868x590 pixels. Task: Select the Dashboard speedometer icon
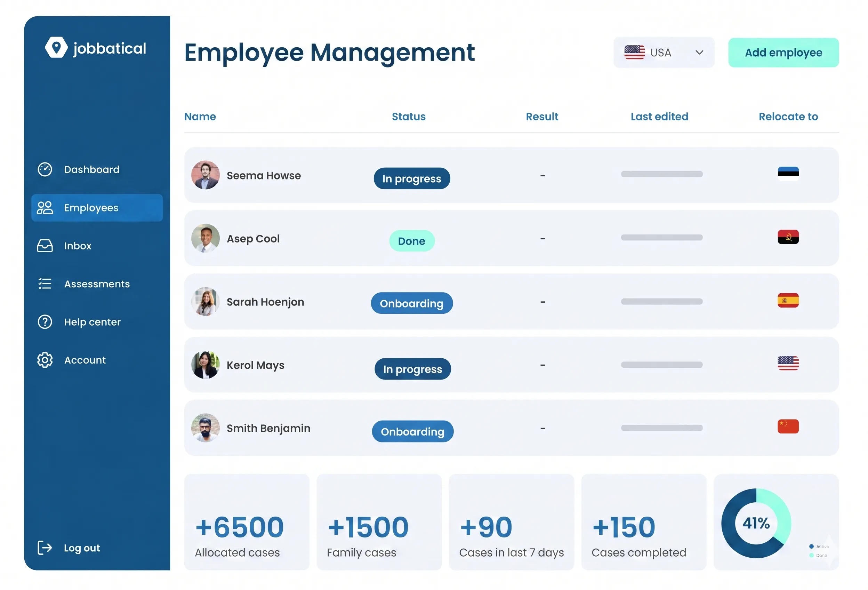(x=45, y=169)
